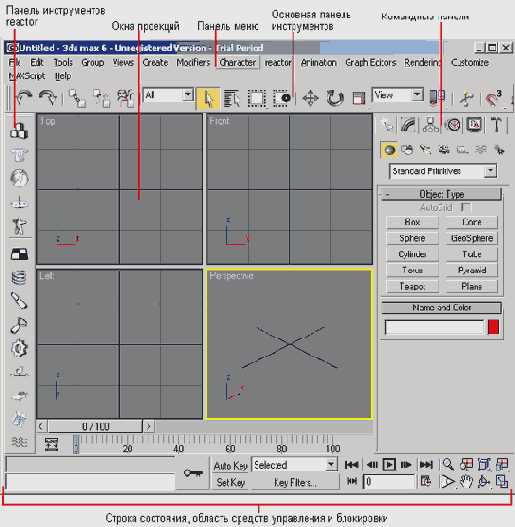The height and width of the screenshot is (527, 515).
Task: Select the Systems category icon
Action: [x=499, y=150]
